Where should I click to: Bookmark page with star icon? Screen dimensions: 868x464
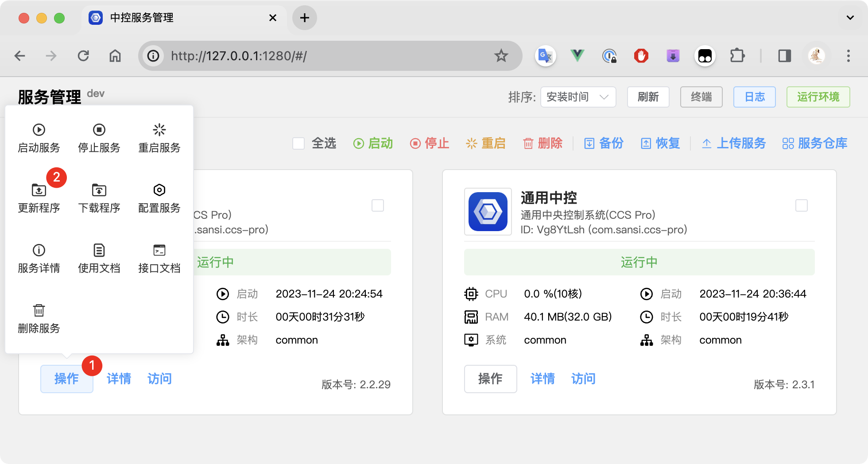coord(501,56)
